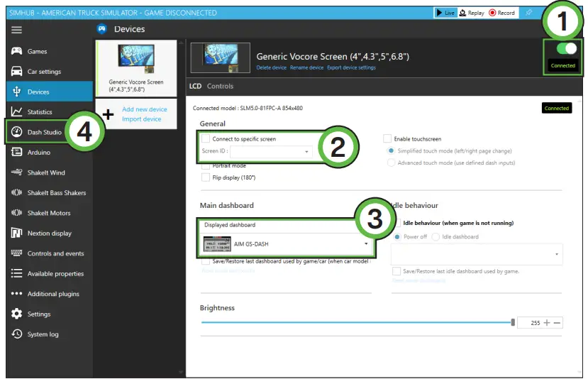Click the black Connected status button in LCD panel

(557, 108)
